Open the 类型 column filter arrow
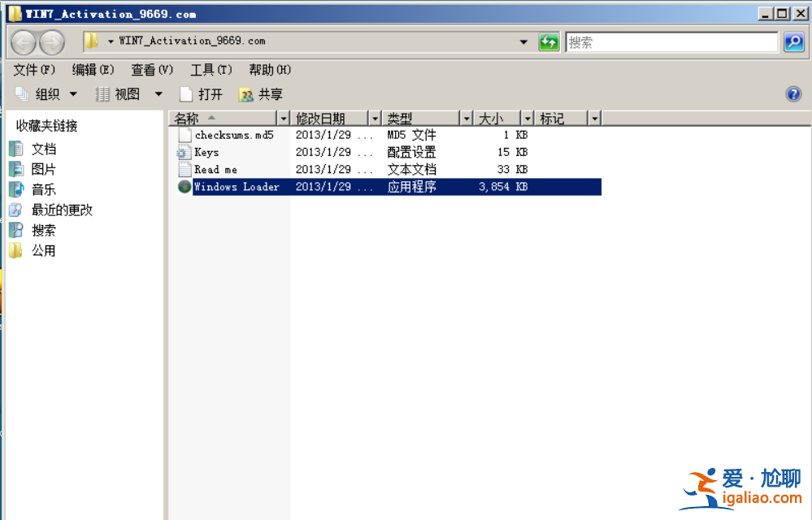 [466, 118]
